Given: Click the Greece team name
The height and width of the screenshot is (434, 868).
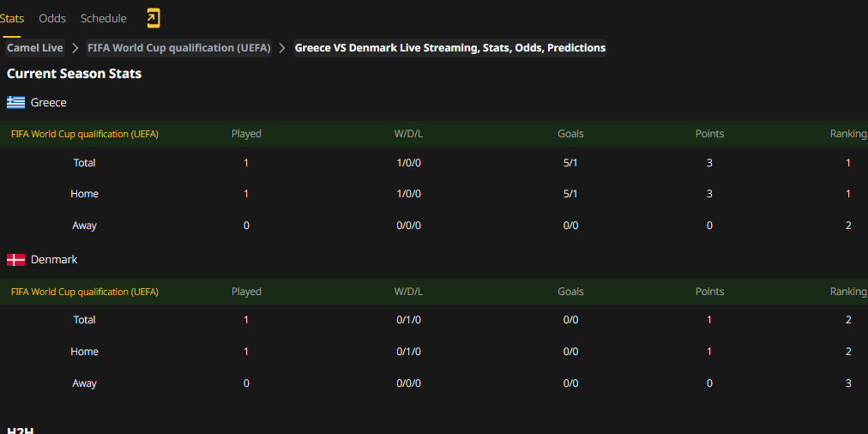Looking at the screenshot, I should coord(49,102).
